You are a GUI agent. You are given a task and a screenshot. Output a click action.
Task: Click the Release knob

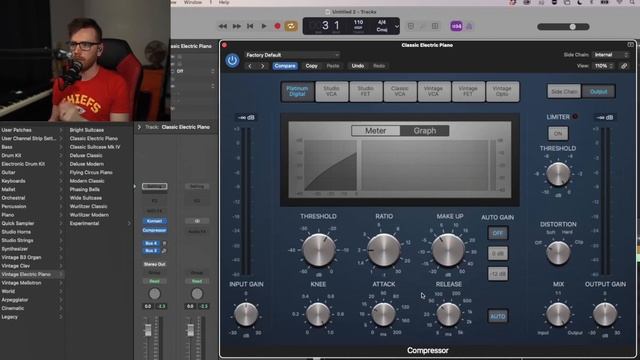(x=448, y=314)
